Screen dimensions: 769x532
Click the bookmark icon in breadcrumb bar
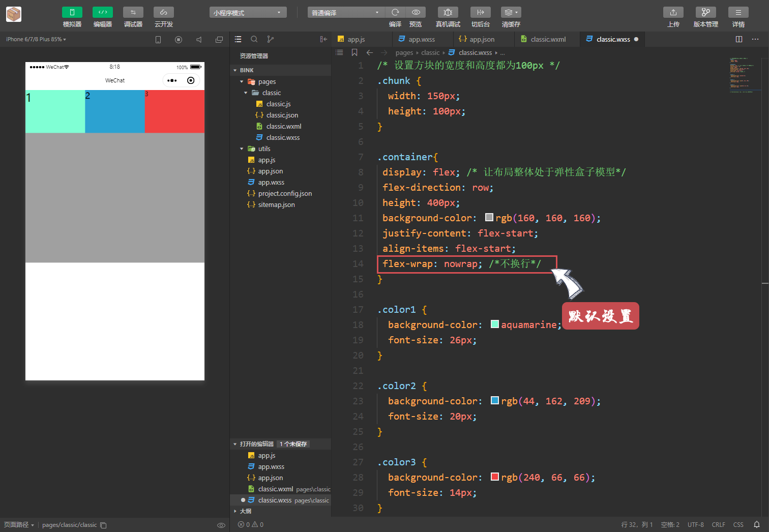click(354, 52)
